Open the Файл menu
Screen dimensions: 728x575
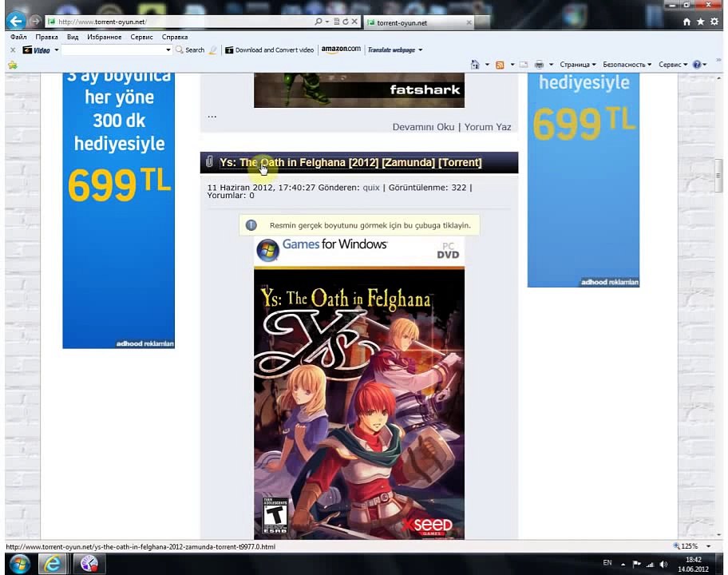tap(18, 37)
